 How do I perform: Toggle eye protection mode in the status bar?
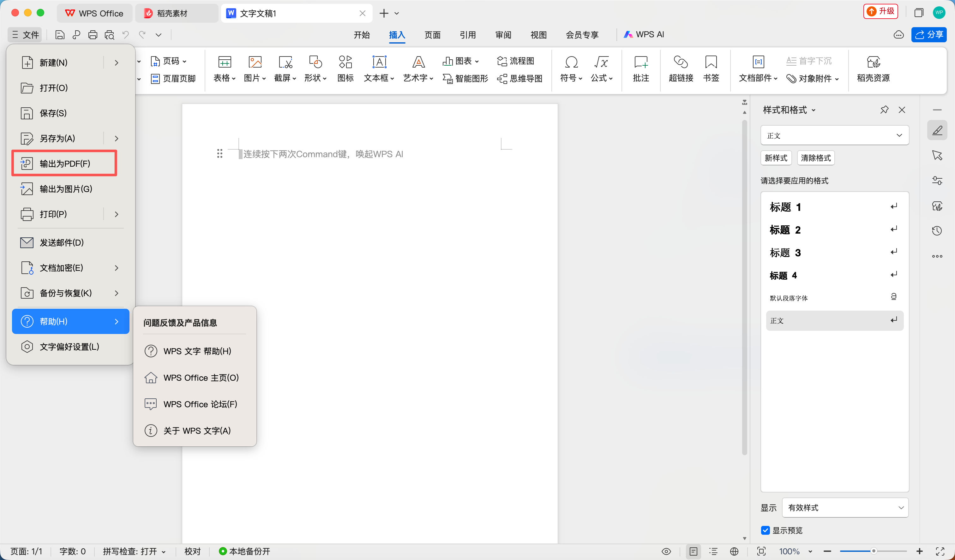click(666, 551)
